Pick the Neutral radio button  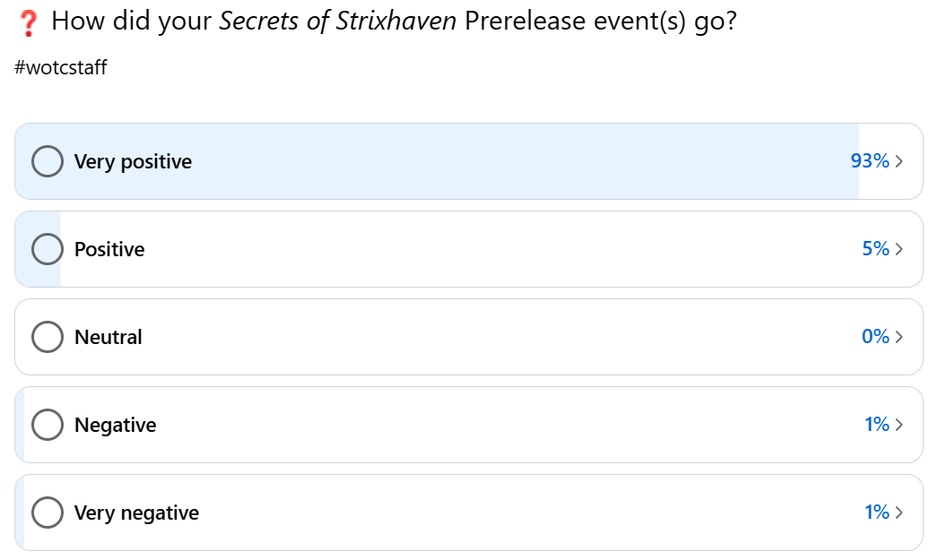click(48, 337)
